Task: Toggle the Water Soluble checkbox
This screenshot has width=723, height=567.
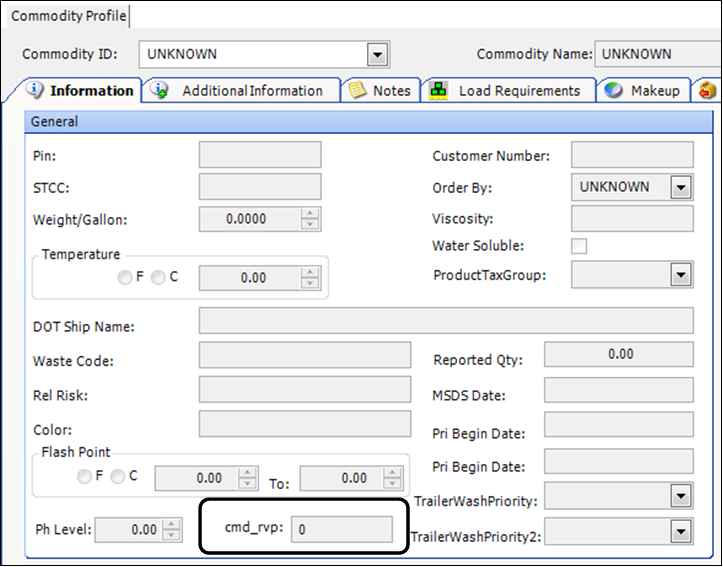Action: (579, 246)
